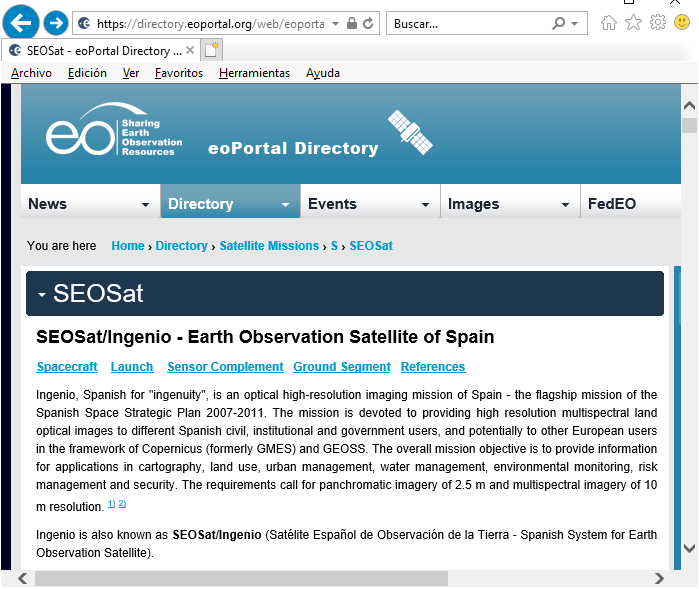This screenshot has width=699, height=589.
Task: Expand the Directory dropdown arrow
Action: tap(285, 205)
